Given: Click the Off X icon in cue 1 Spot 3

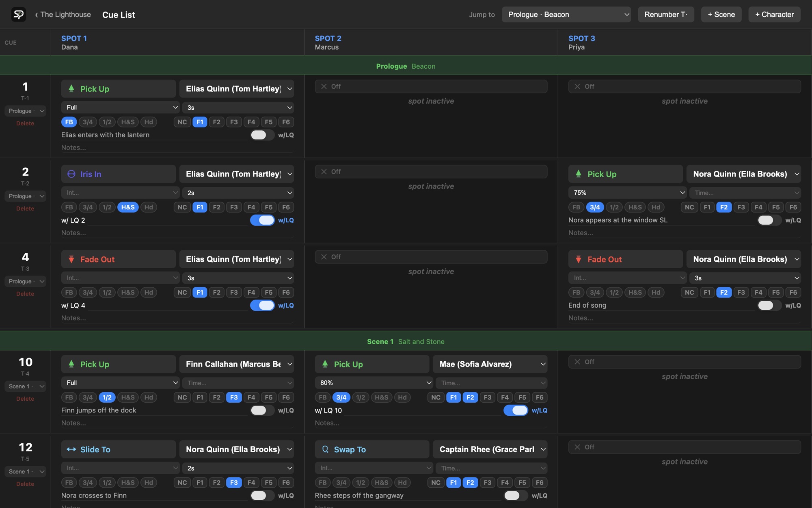Looking at the screenshot, I should click(577, 87).
